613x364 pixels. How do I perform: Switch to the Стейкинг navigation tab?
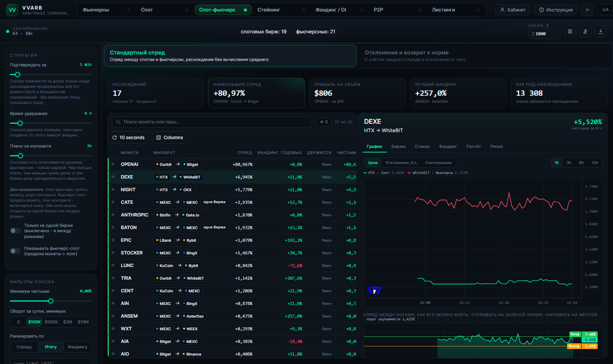click(281, 10)
